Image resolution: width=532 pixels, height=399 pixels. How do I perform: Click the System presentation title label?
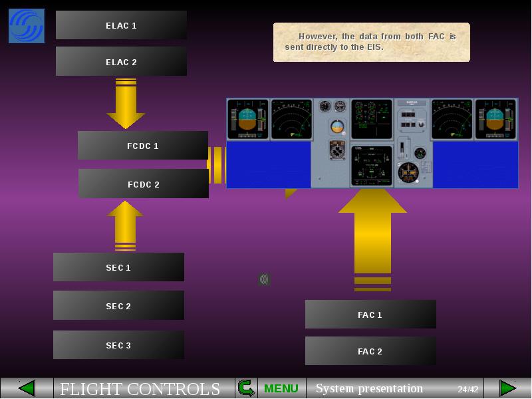click(369, 388)
